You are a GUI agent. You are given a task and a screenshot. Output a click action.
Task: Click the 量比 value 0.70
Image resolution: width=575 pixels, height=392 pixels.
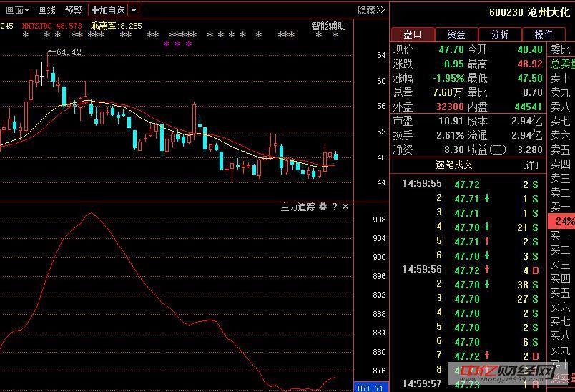533,92
